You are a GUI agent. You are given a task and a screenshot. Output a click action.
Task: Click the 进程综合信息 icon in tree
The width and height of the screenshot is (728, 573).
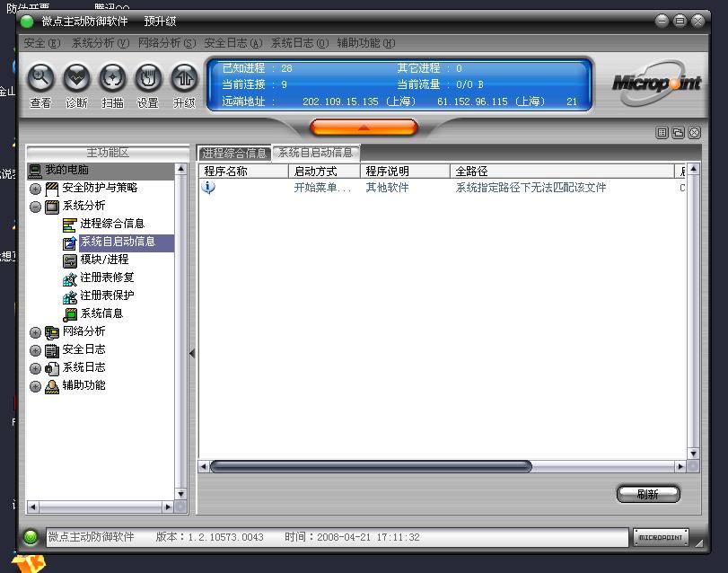point(70,225)
